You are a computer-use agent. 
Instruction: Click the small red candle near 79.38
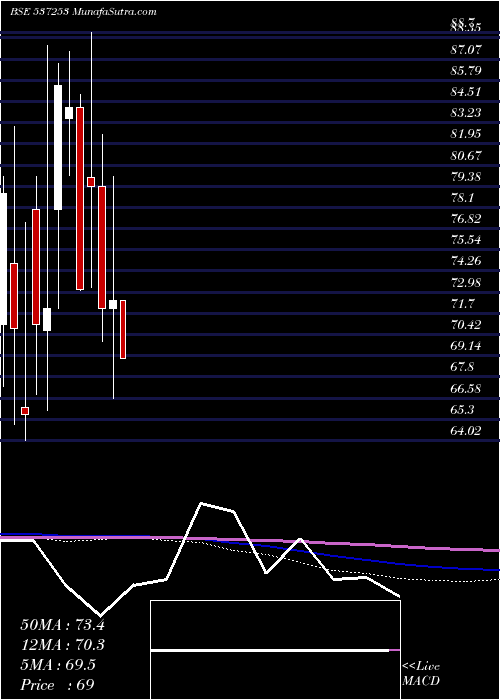tap(91, 182)
